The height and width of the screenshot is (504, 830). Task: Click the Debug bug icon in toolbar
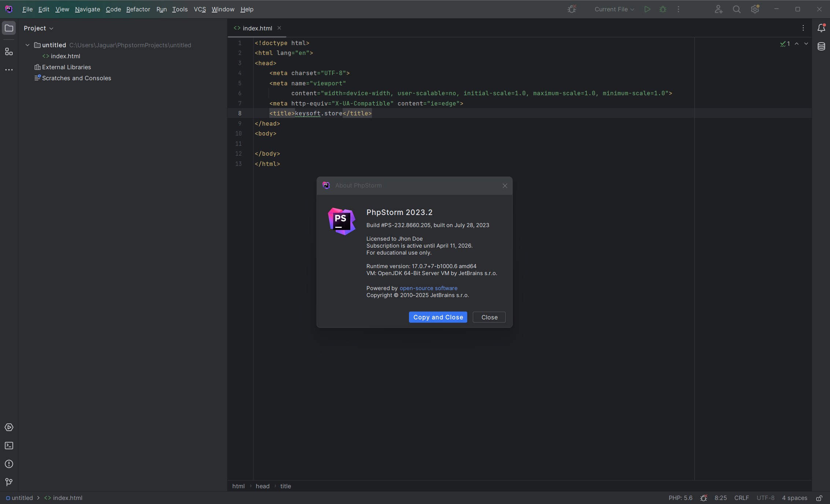663,10
